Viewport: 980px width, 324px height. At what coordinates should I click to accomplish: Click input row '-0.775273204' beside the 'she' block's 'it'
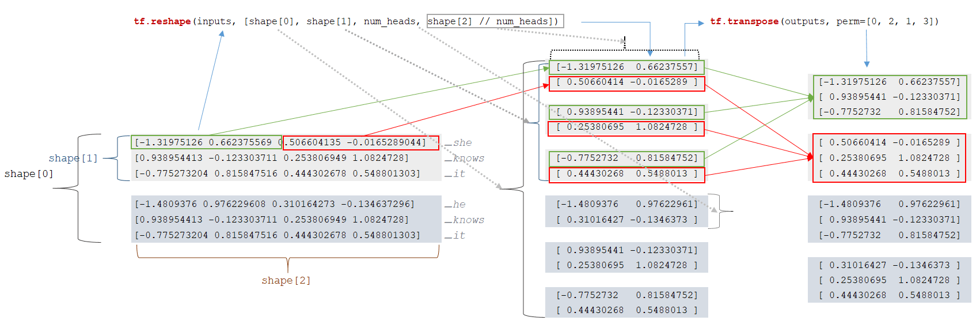278,173
